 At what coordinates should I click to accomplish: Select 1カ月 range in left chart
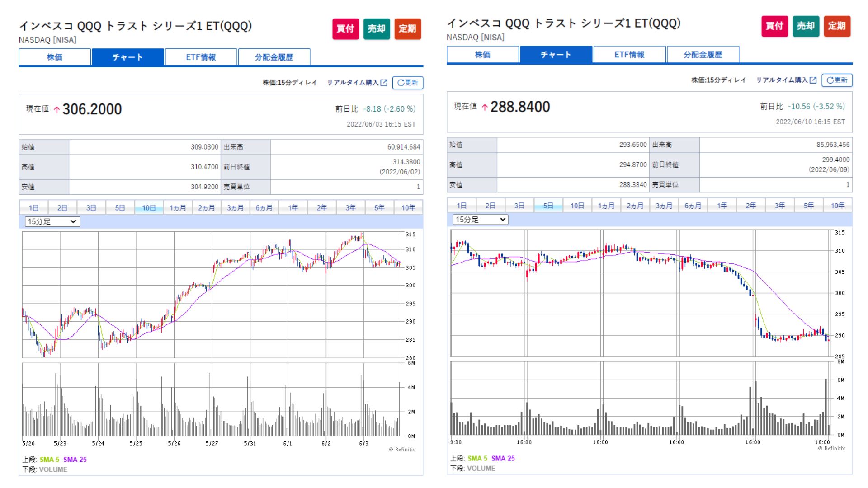click(178, 207)
